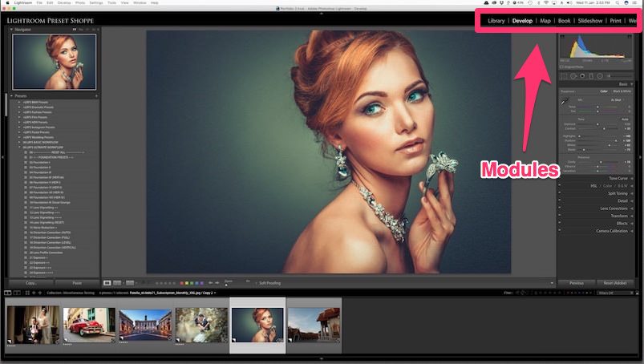Screen dimensions: 644x364
Task: Switch to the Library module
Action: pos(496,21)
